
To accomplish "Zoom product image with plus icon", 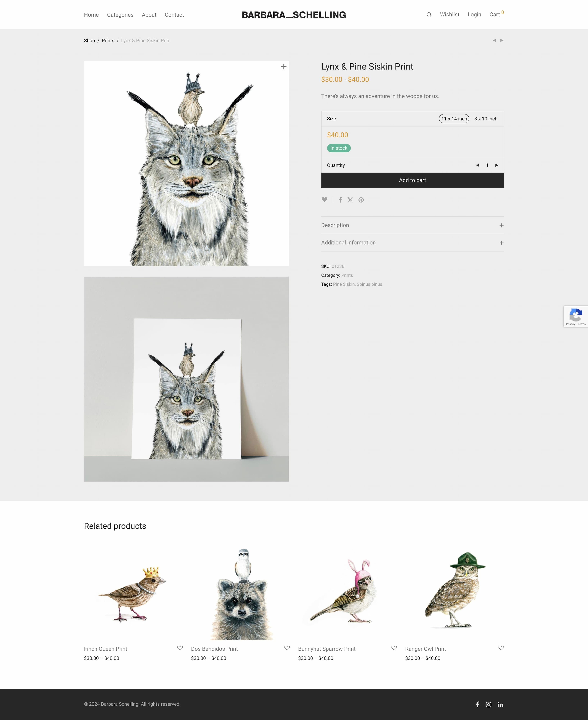I will tap(283, 67).
